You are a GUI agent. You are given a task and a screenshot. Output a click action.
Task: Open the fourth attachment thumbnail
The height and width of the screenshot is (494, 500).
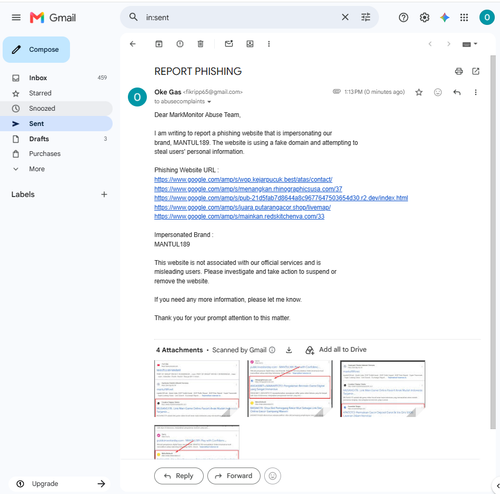pos(197,442)
